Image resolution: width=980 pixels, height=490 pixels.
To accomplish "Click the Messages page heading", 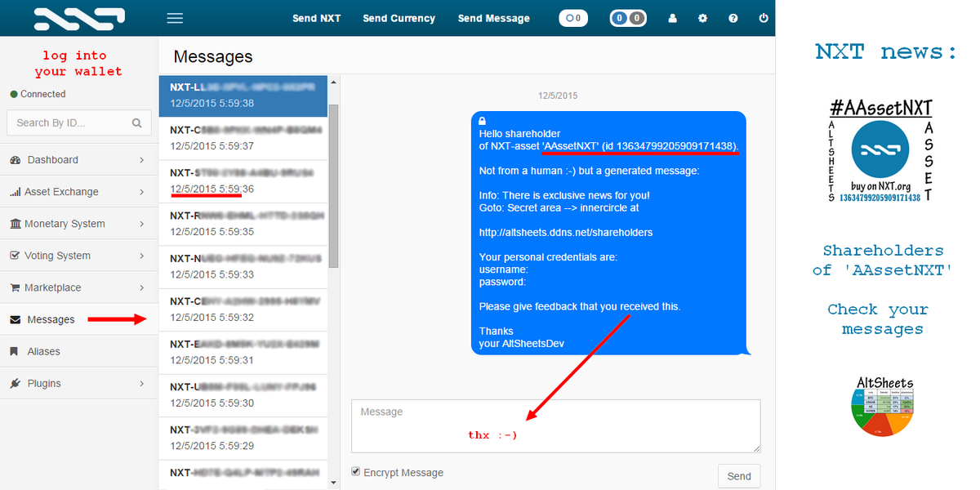I will [x=213, y=56].
